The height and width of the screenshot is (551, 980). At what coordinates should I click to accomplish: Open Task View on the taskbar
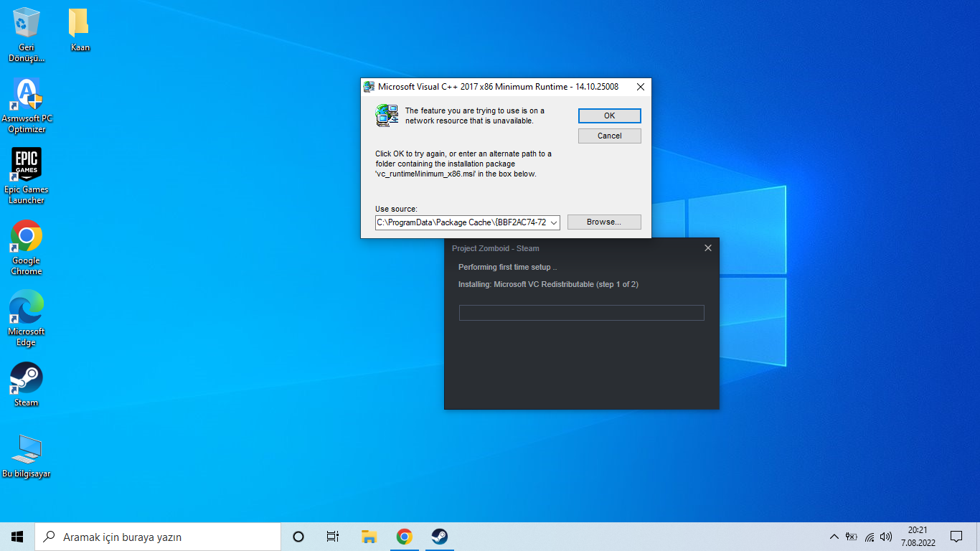pos(332,537)
